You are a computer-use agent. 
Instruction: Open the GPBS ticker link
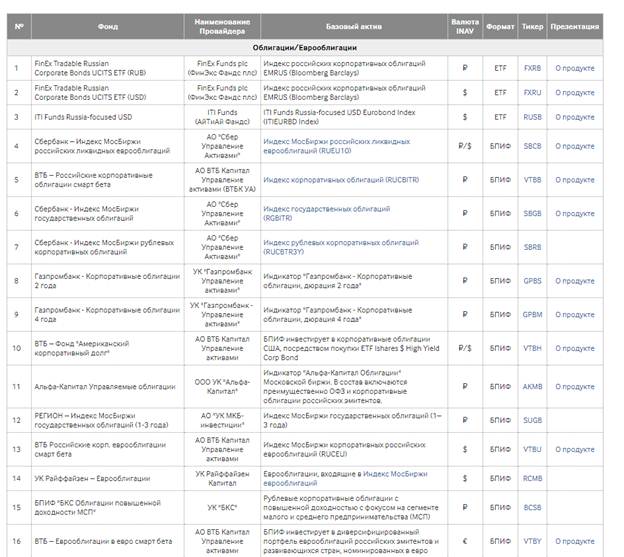[x=532, y=281]
